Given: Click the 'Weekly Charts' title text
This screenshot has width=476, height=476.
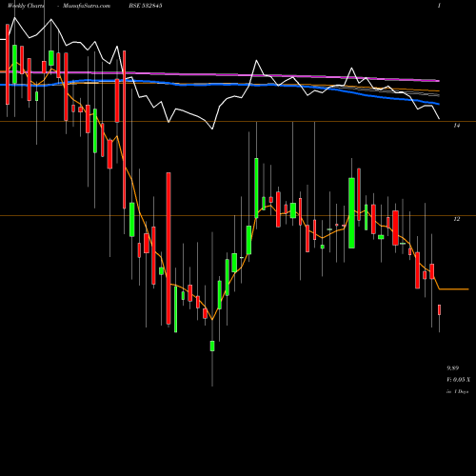Looking at the screenshot, I should click(26, 6).
